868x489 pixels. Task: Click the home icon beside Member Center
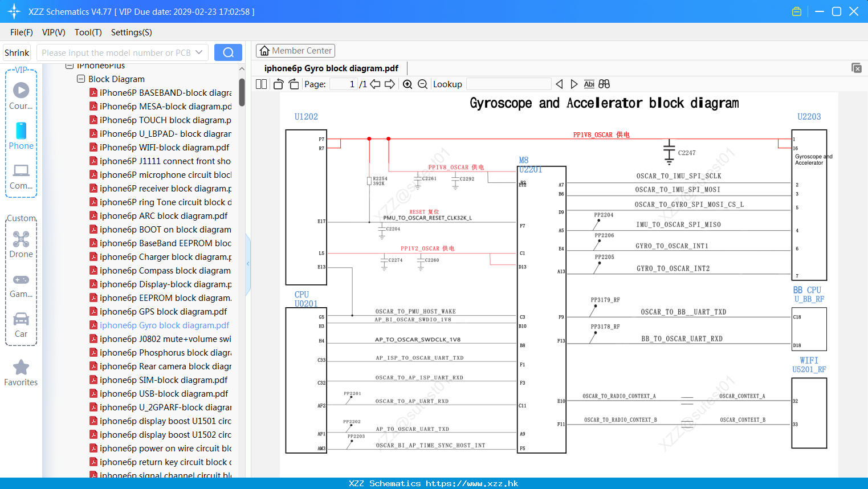(x=264, y=51)
